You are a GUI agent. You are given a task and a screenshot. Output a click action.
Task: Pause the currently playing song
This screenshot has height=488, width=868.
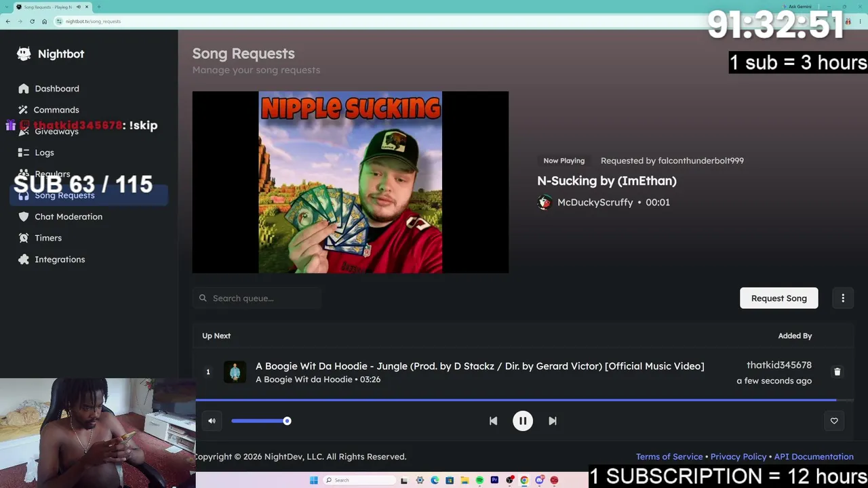[523, 421]
